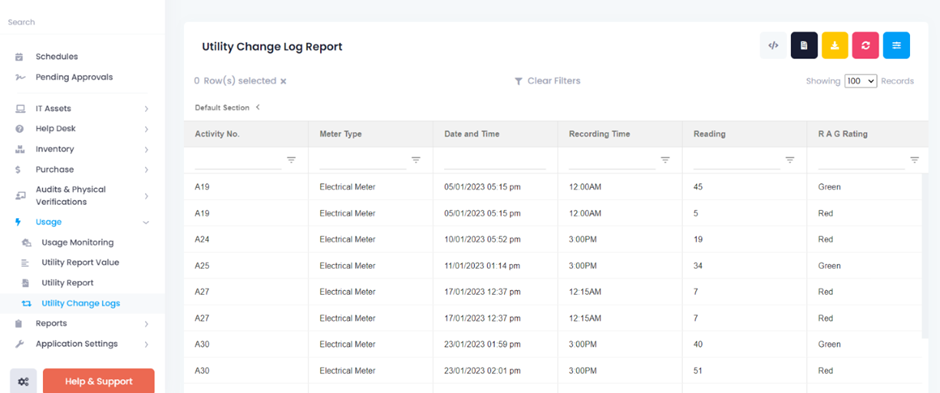
Task: Open the blue column settings icon
Action: pos(896,46)
